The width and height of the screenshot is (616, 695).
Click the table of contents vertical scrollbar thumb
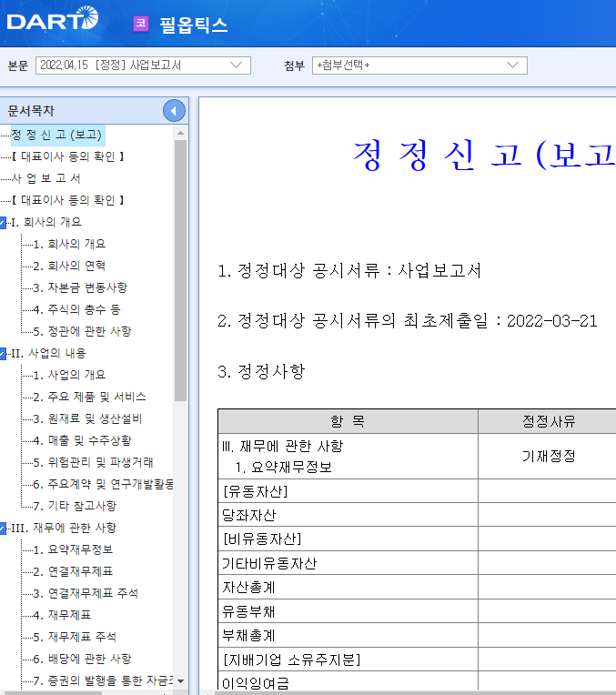pyautogui.click(x=180, y=270)
